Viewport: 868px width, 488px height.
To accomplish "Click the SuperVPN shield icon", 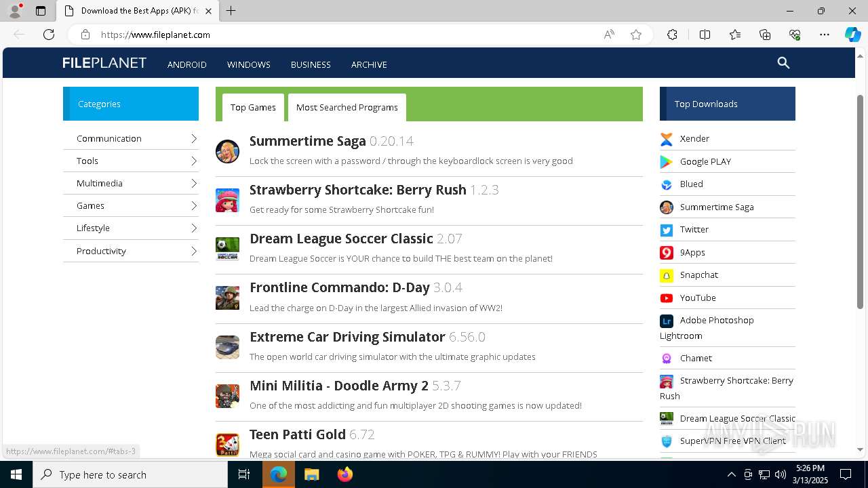I will click(x=667, y=441).
